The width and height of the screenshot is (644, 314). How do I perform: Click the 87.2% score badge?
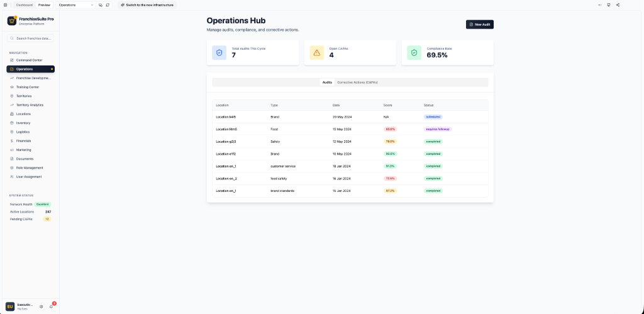pyautogui.click(x=390, y=191)
